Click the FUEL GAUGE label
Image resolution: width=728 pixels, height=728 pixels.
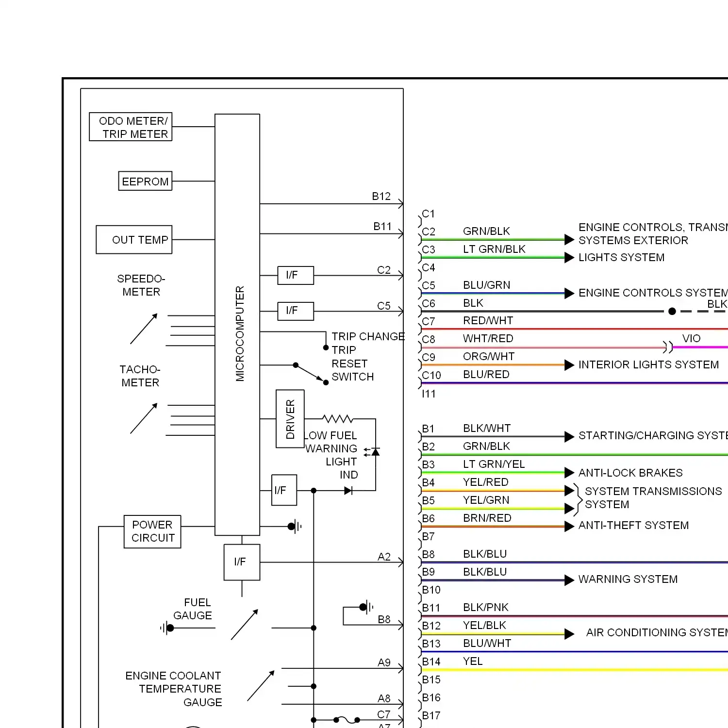[193, 609]
